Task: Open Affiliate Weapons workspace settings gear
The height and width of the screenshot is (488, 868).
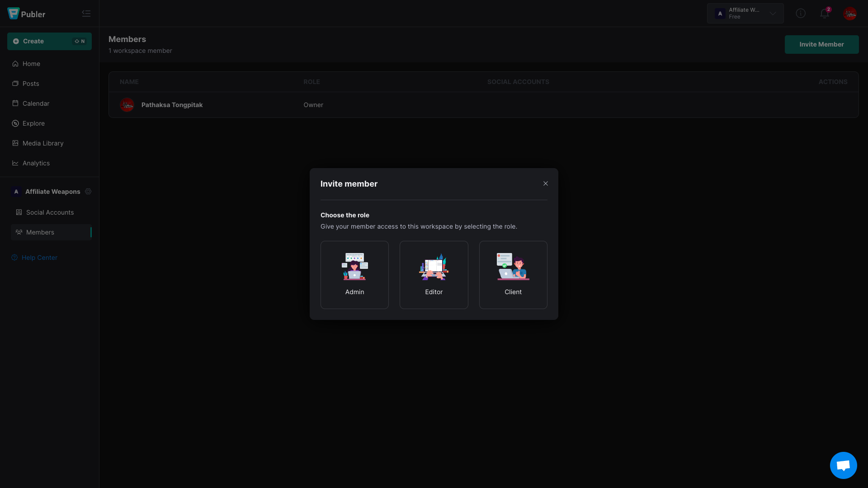Action: [x=88, y=192]
